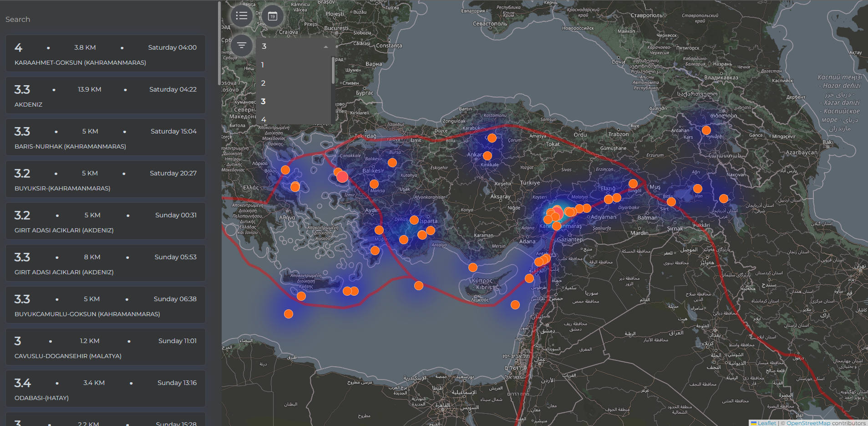This screenshot has width=868, height=426.
Task: Click the magnitude dropdown list scrollbar
Action: [x=333, y=70]
